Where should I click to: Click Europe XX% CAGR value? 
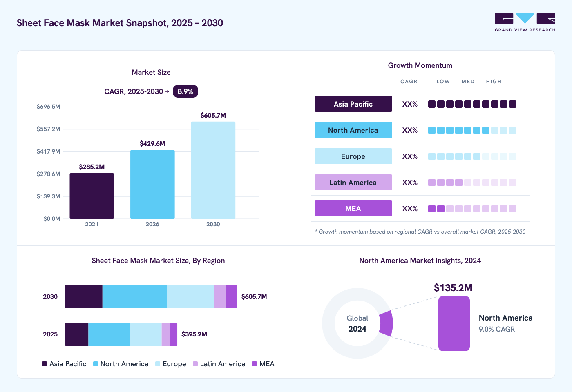click(410, 156)
